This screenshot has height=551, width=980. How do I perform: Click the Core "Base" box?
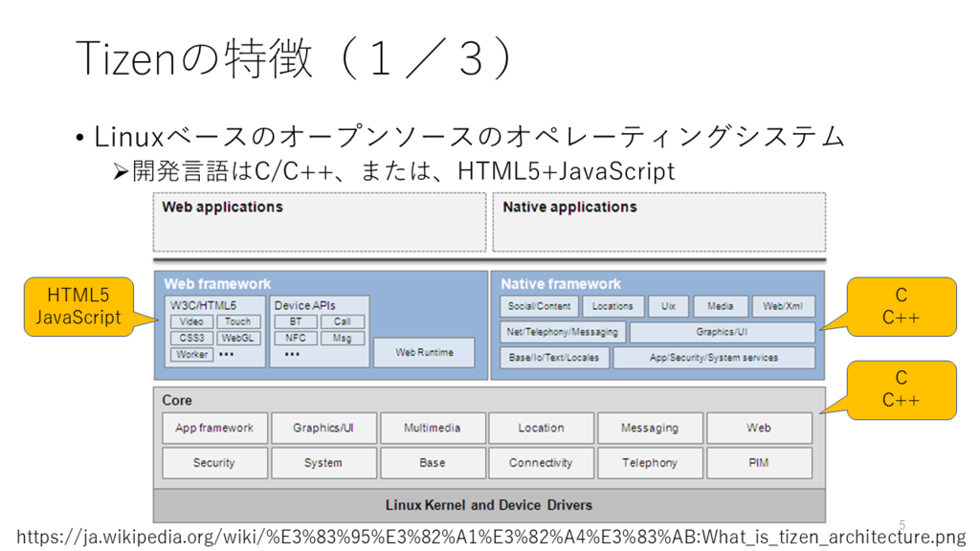(433, 463)
